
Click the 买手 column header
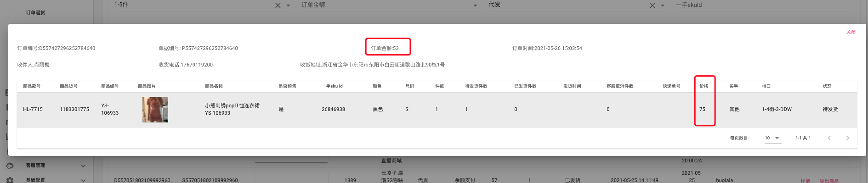(733, 86)
